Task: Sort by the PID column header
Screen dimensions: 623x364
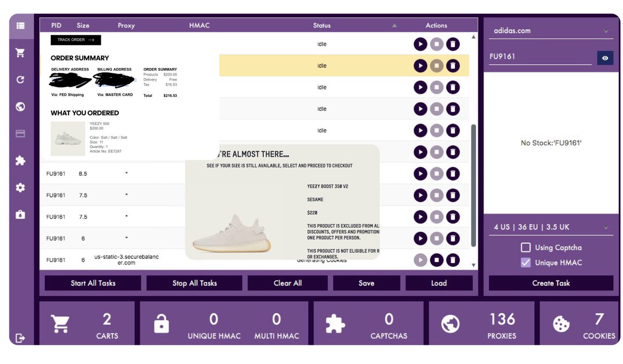Action: 56,25
